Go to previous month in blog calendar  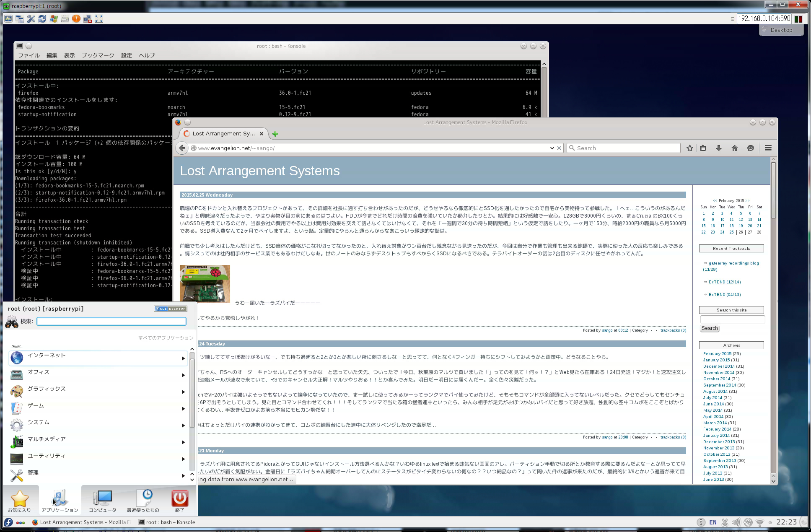[x=715, y=200]
